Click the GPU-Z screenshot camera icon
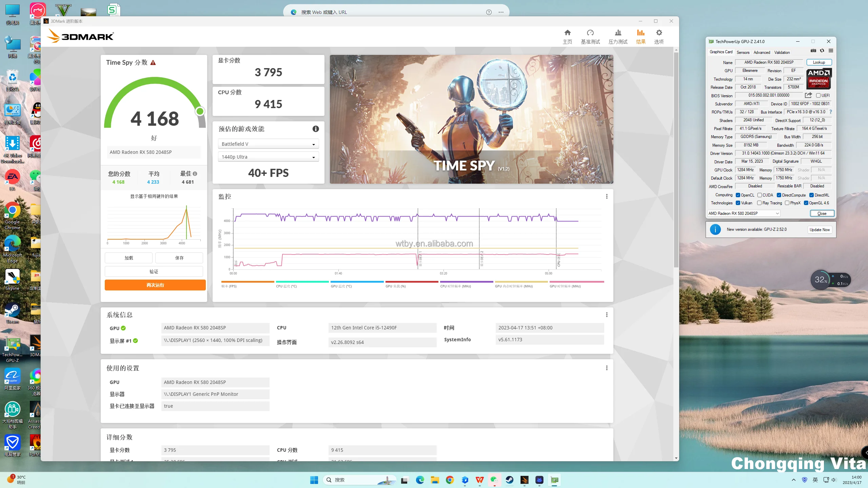 coord(813,51)
